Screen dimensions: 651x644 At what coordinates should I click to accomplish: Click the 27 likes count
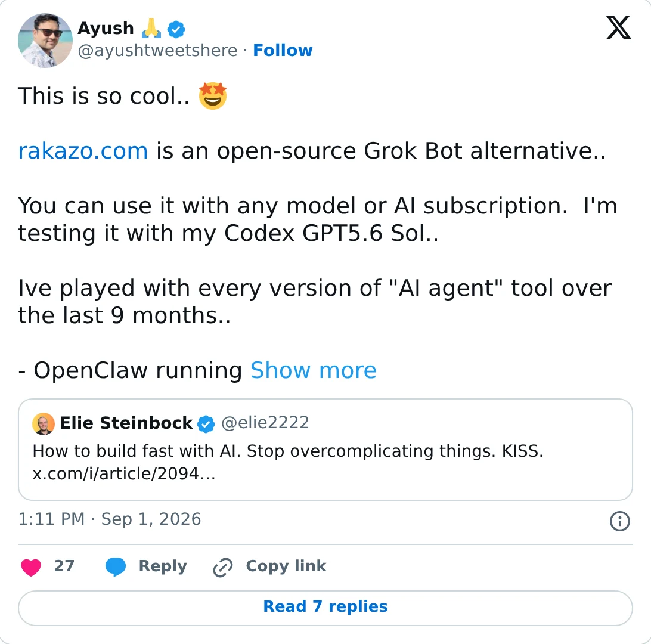(64, 566)
